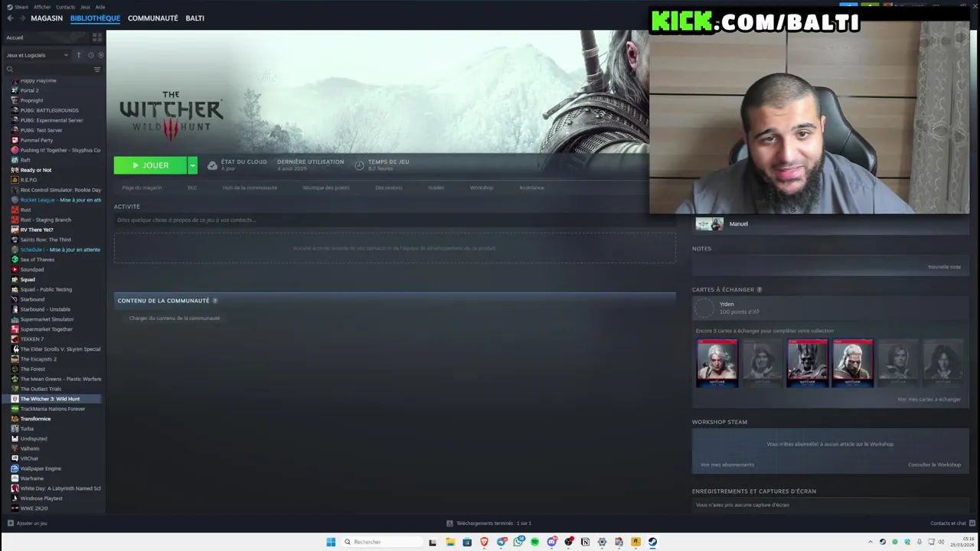The image size is (980, 551).
Task: Open the Jeux et Logiciels filter dropdown
Action: pos(38,55)
